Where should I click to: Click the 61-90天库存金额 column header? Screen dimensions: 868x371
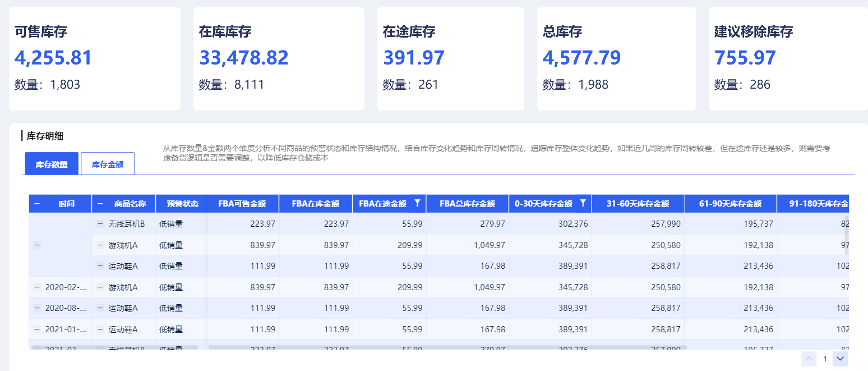(x=731, y=204)
